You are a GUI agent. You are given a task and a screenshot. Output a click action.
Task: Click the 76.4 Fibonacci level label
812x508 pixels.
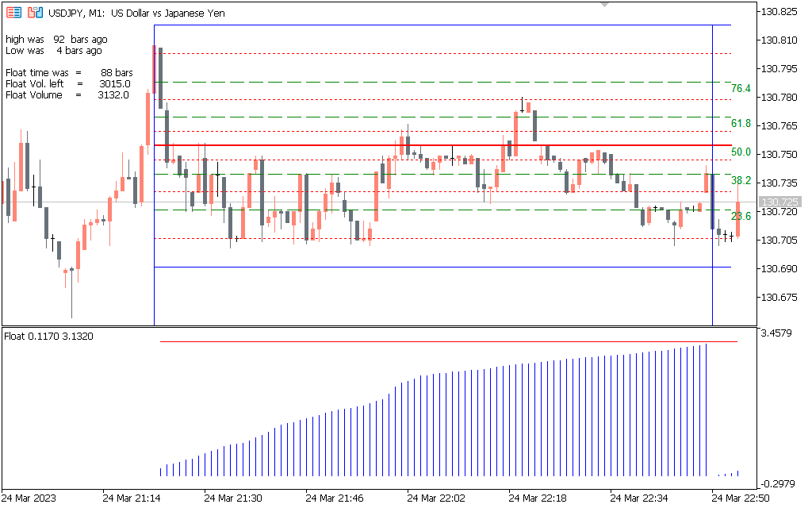741,89
